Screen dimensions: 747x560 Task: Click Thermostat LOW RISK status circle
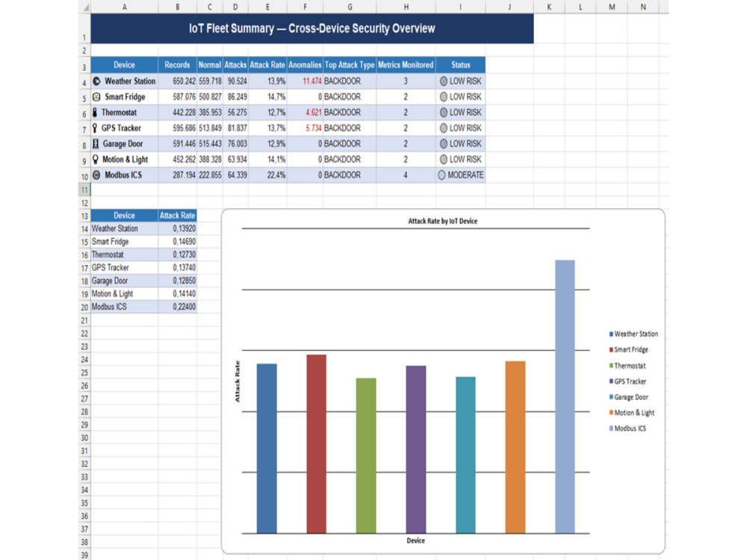(x=444, y=113)
